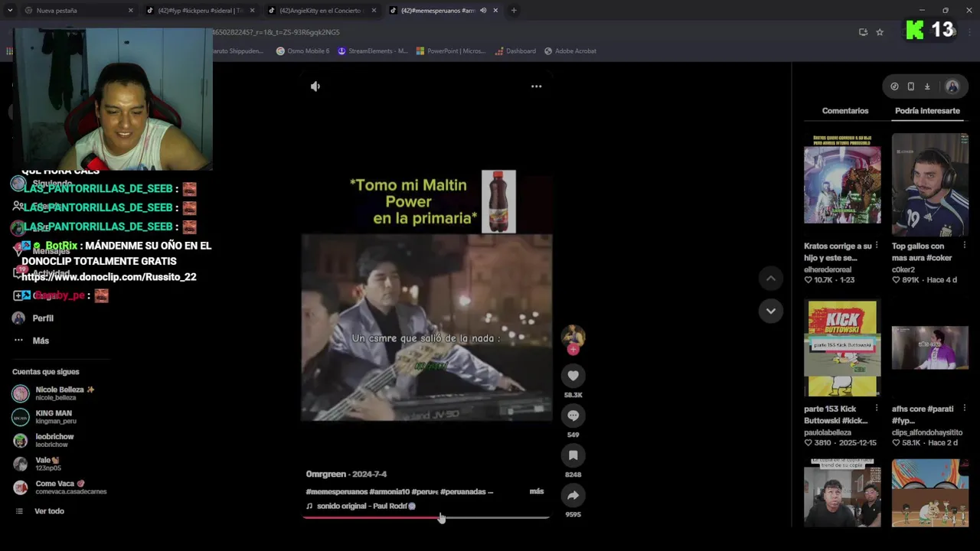Click the browser address bar URL
Screen dimensions: 980x551
pyautogui.click(x=276, y=32)
